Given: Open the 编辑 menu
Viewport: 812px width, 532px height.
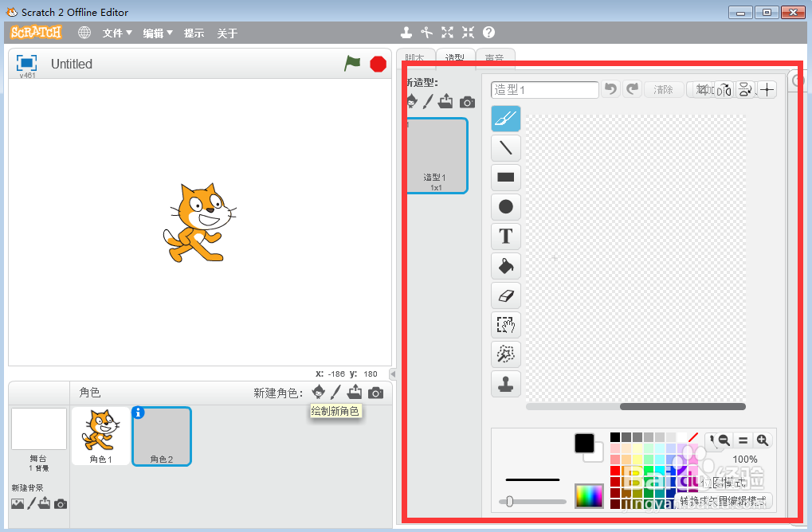Looking at the screenshot, I should tap(158, 33).
